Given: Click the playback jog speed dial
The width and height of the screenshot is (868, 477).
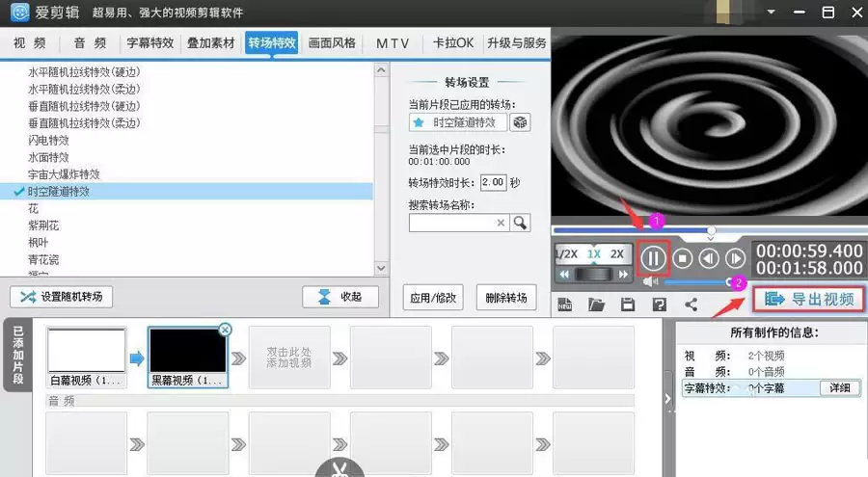Looking at the screenshot, I should click(593, 274).
